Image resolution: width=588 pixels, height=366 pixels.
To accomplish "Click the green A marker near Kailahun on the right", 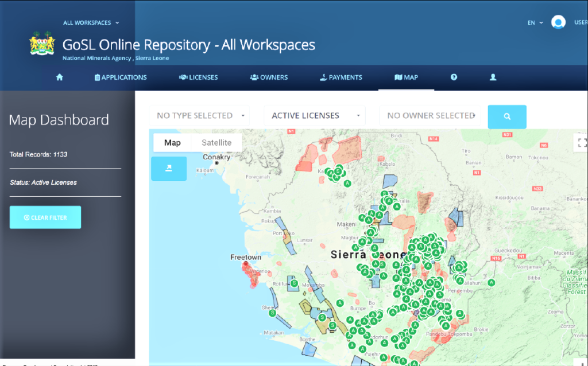I will [492, 283].
